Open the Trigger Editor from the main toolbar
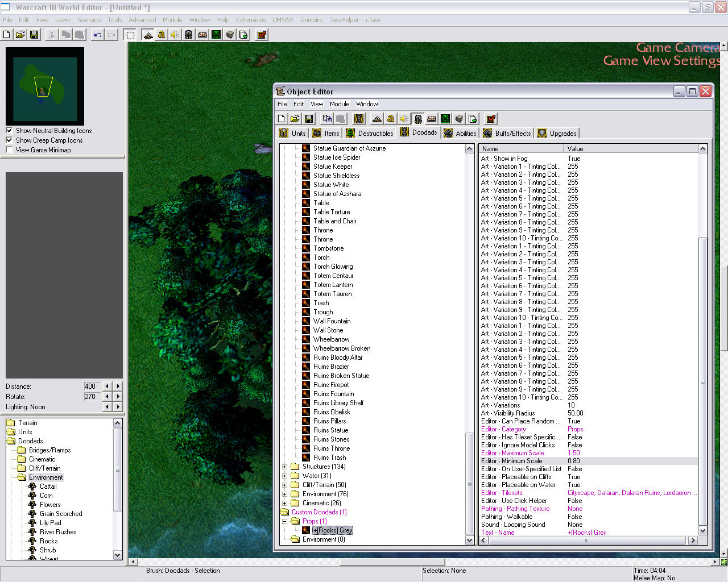 coord(162,35)
